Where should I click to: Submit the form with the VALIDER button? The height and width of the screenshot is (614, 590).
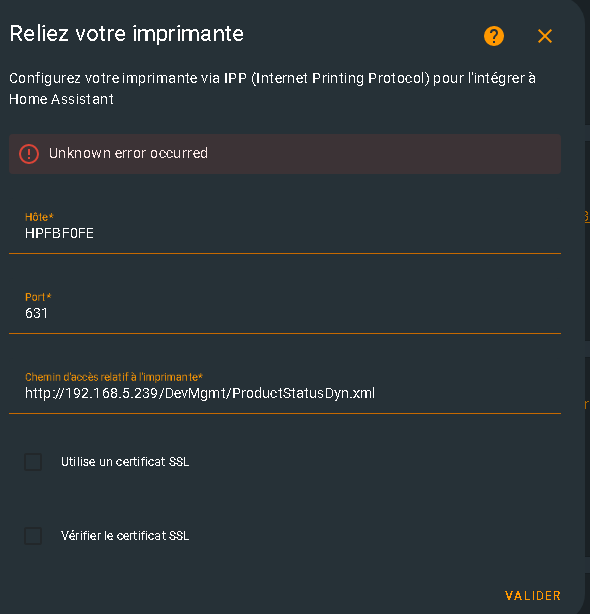pos(533,596)
